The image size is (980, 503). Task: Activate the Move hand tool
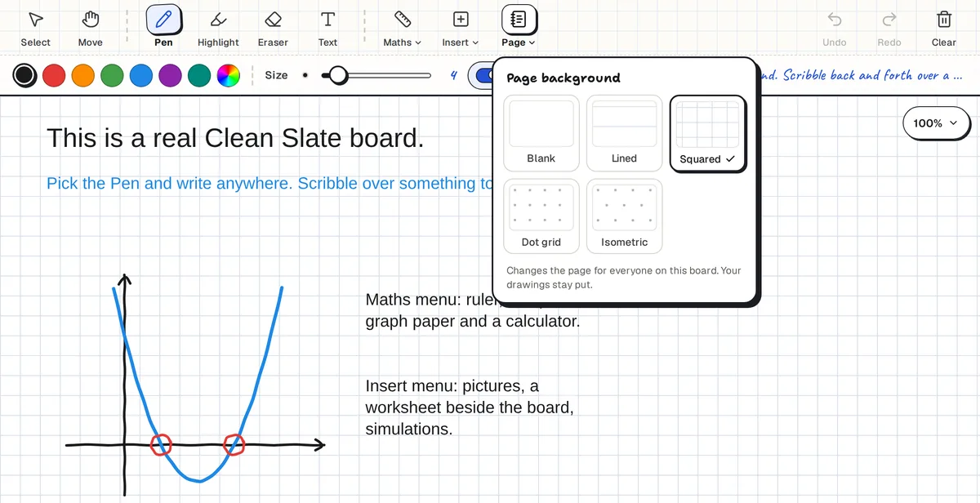click(91, 29)
